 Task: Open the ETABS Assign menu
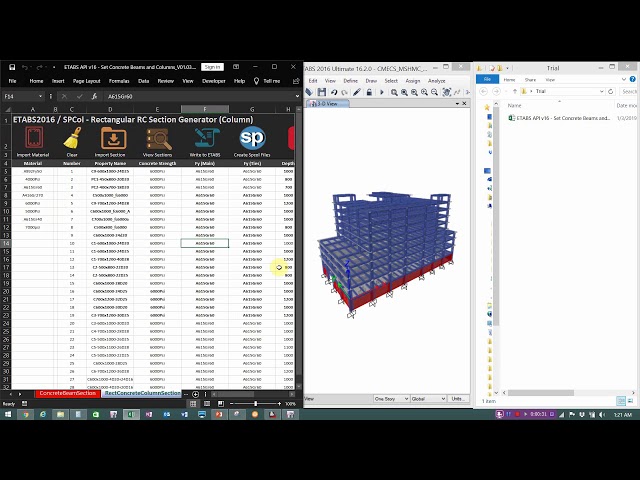(x=413, y=81)
